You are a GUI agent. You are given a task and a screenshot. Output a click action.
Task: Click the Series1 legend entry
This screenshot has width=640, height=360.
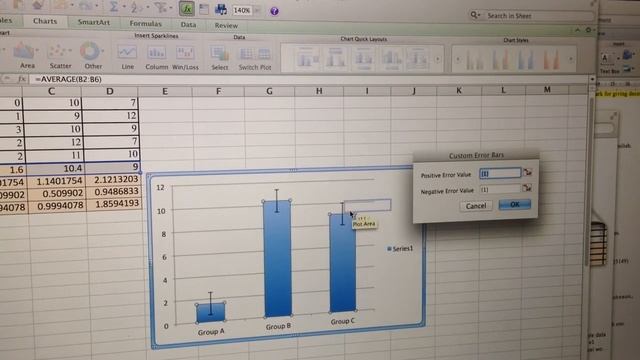click(400, 248)
